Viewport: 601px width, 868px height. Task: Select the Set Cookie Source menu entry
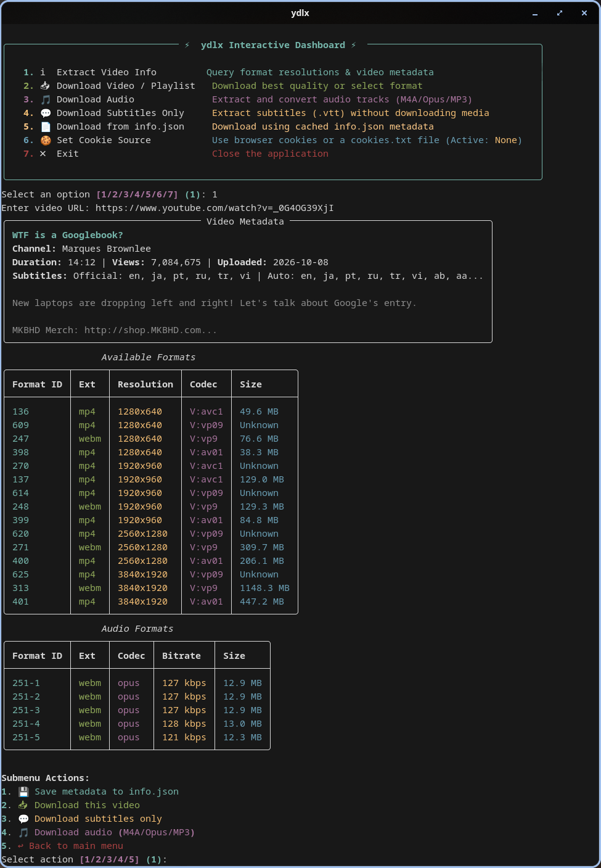pyautogui.click(x=104, y=140)
